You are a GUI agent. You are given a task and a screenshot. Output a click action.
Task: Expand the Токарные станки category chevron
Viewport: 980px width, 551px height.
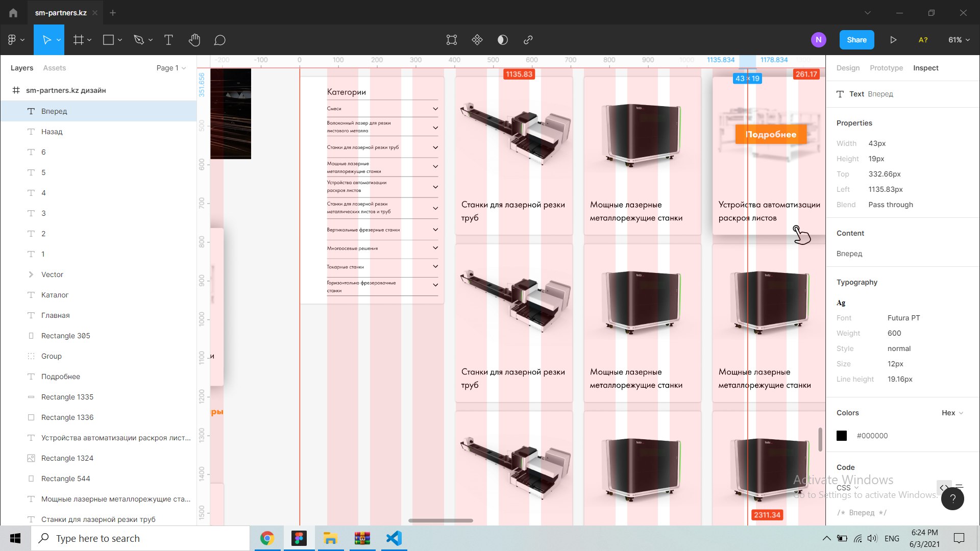point(435,266)
